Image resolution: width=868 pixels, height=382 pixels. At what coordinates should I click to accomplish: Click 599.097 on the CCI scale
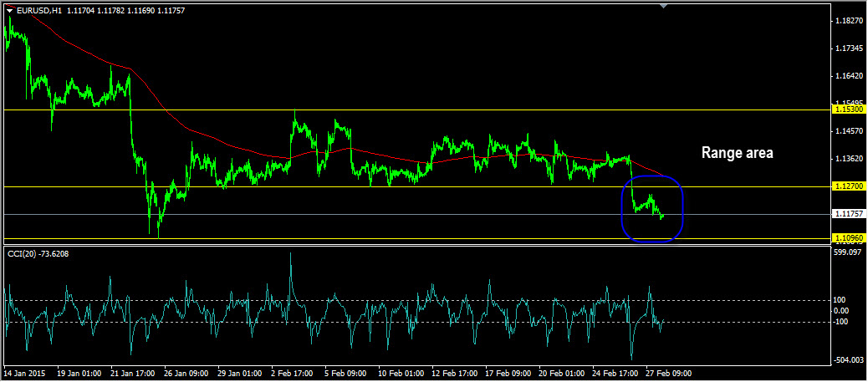[x=849, y=251]
